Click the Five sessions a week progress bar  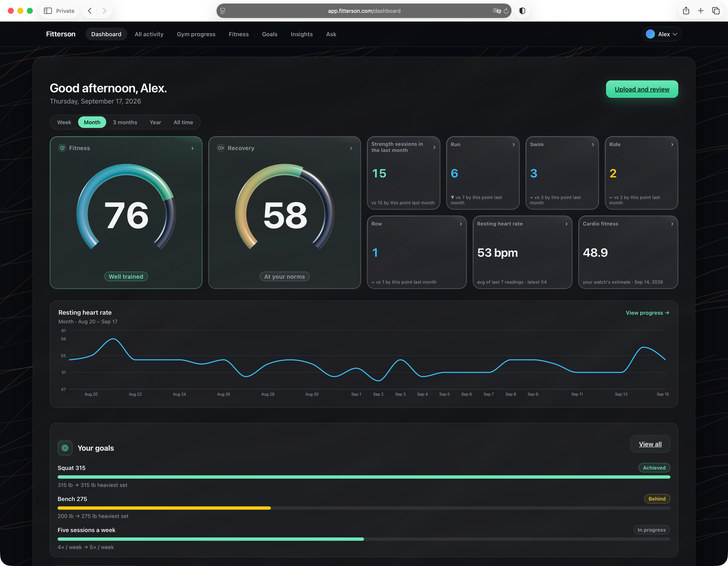tap(364, 539)
